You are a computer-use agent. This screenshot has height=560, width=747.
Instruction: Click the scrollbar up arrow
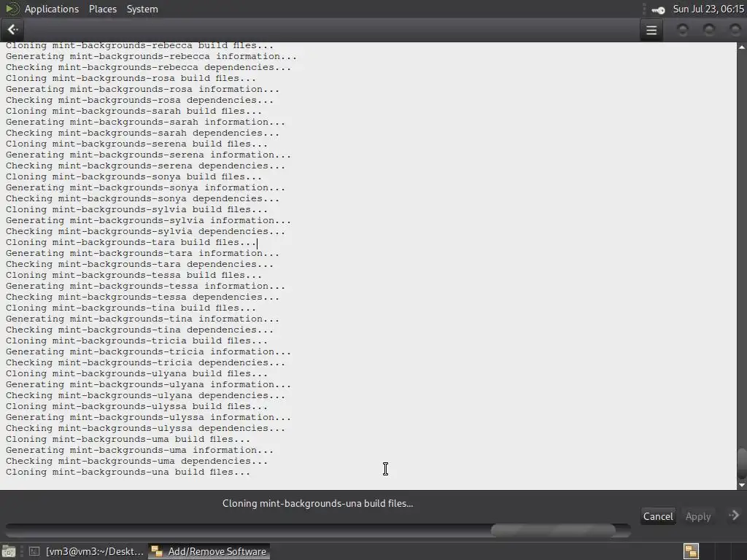[742, 47]
